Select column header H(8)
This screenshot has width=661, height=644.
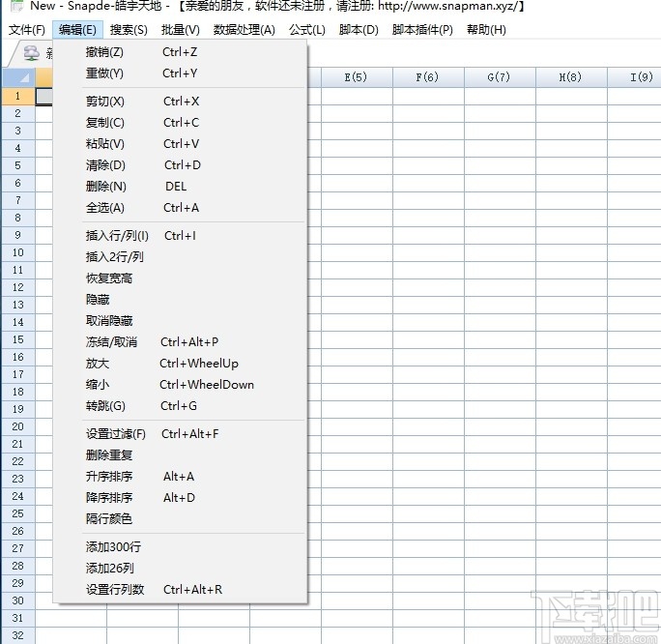pos(571,77)
